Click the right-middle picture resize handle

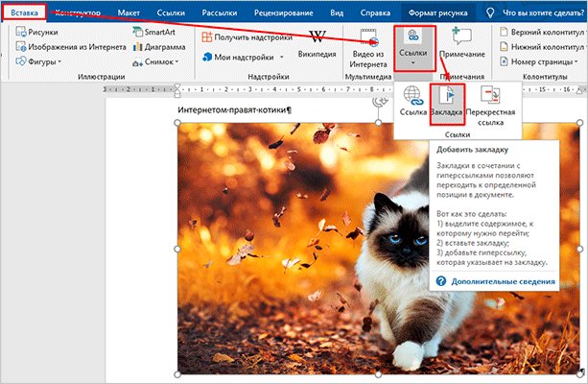click(579, 249)
